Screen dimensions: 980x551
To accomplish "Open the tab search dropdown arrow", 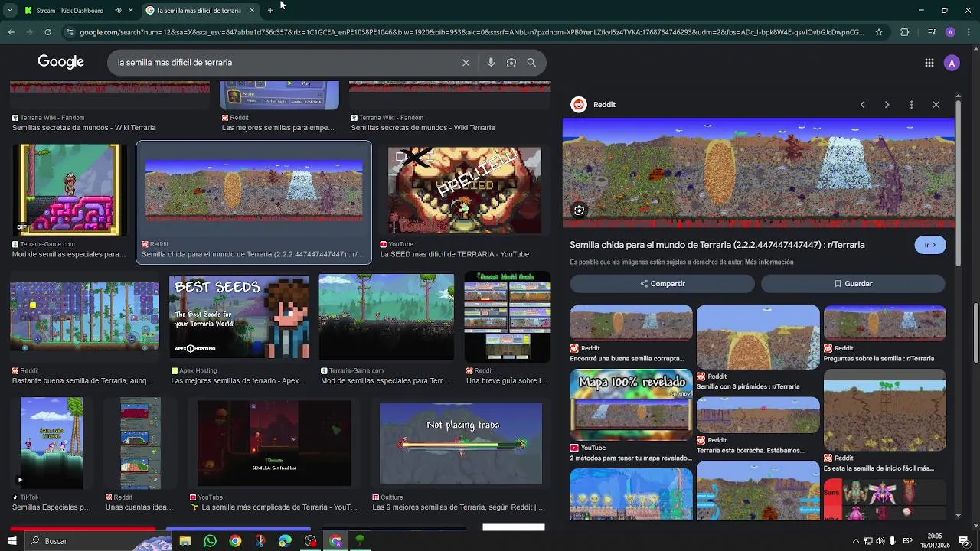I will (9, 11).
